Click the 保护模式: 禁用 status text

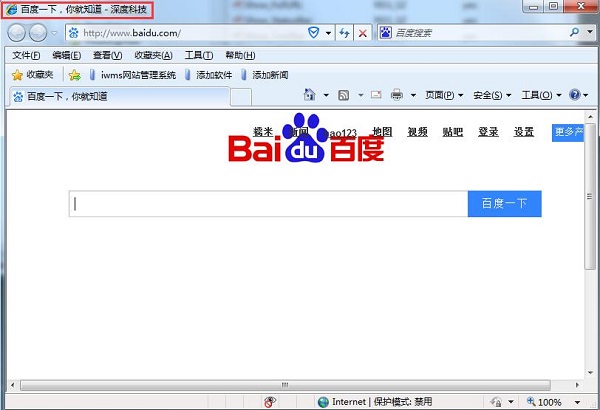coord(403,402)
